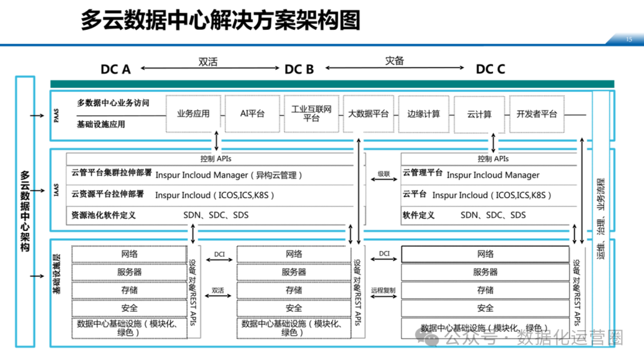The width and height of the screenshot is (644, 363).
Task: Click the 服务器 box in DC C column
Action: (x=485, y=272)
